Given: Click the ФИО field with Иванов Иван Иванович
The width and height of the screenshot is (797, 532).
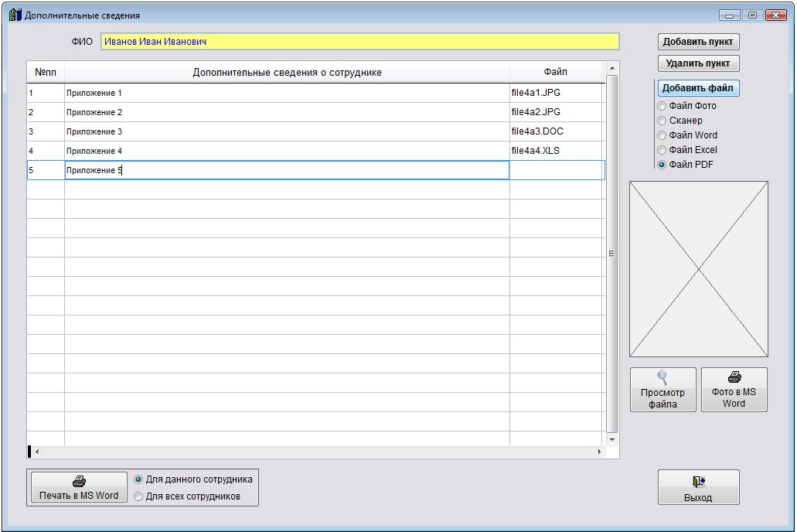Looking at the screenshot, I should pyautogui.click(x=360, y=42).
